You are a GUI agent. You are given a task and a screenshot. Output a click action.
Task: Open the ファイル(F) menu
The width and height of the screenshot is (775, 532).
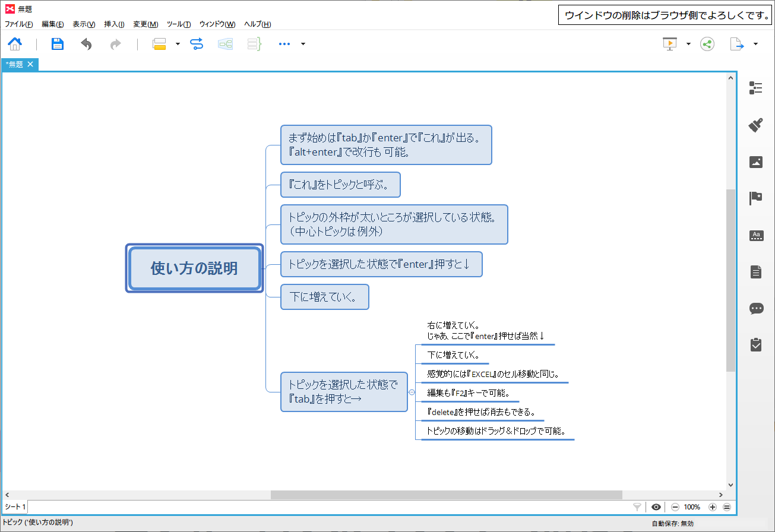pos(19,24)
